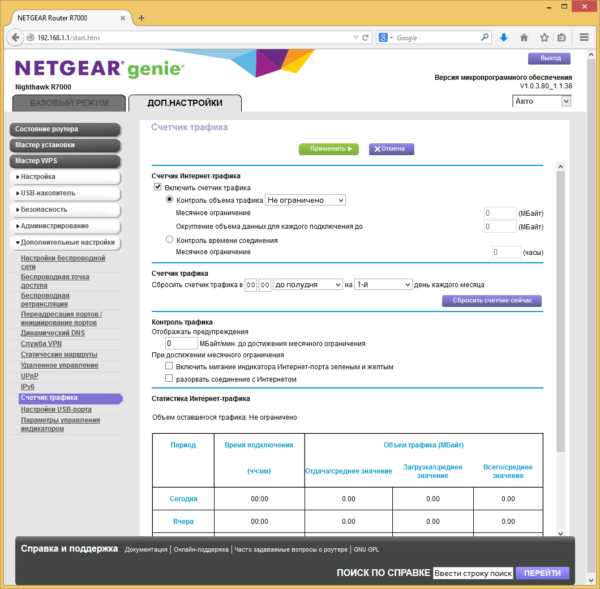Open Настройки беспроводной сети link
The height and width of the screenshot is (589, 600).
63,262
